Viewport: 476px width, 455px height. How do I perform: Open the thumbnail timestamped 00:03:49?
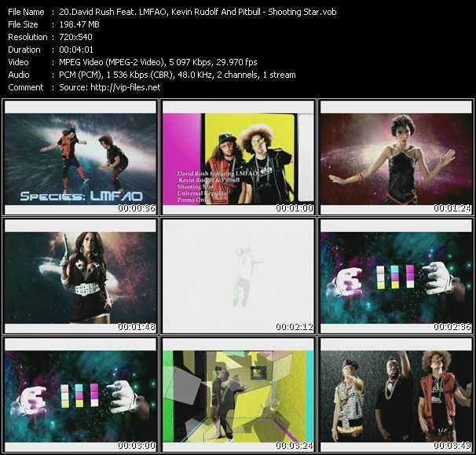tap(396, 394)
